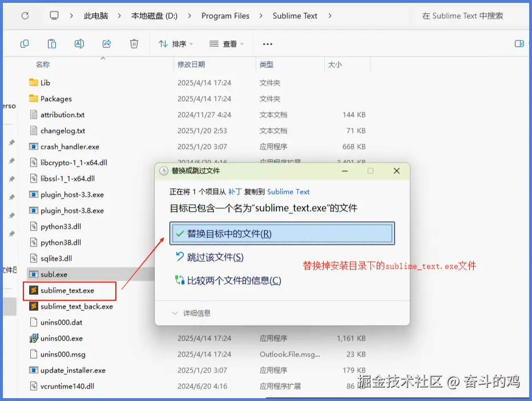The image size is (532, 401).
Task: Select the Packages folder icon
Action: [33, 99]
